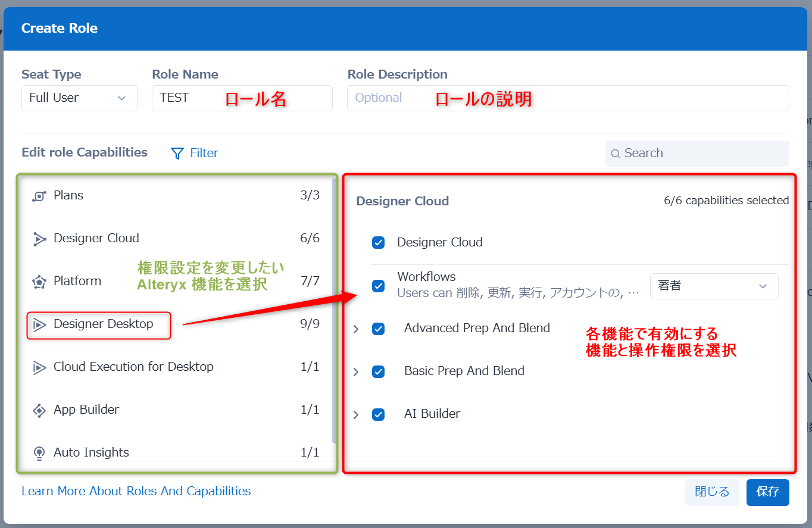Click the Platform icon in capabilities list

[x=39, y=282]
